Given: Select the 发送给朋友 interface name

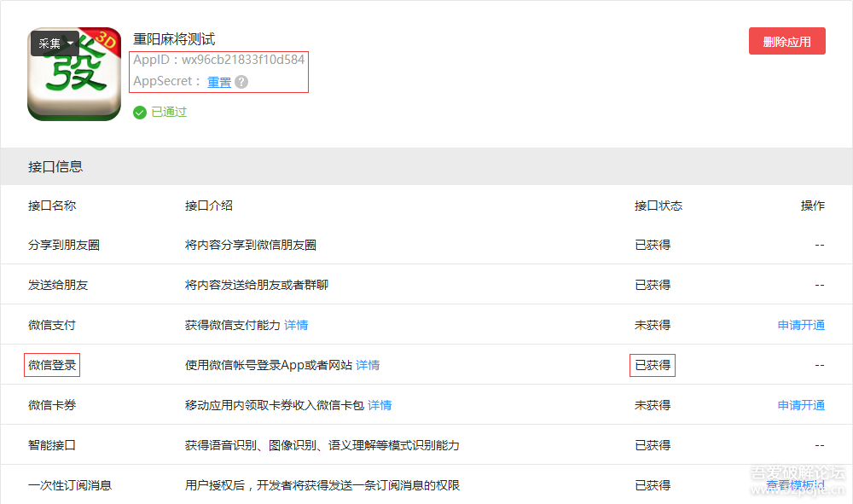Looking at the screenshot, I should (x=58, y=286).
